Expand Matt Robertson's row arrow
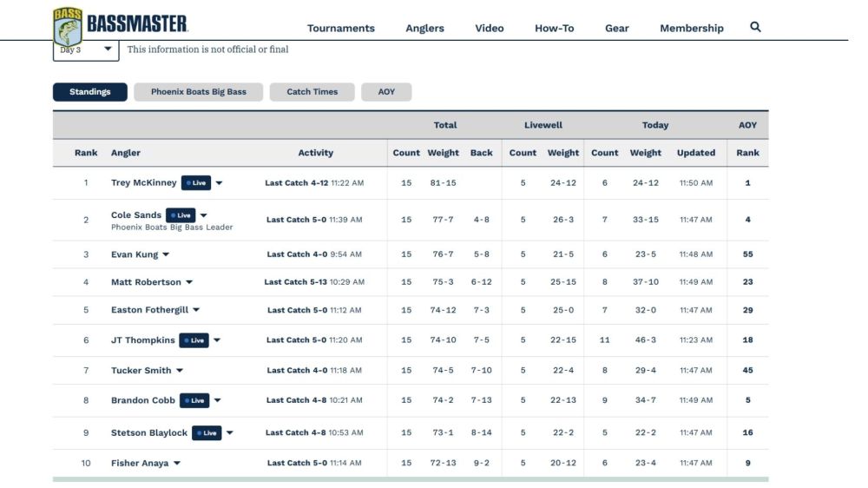Image resolution: width=868 pixels, height=488 pixels. (189, 282)
